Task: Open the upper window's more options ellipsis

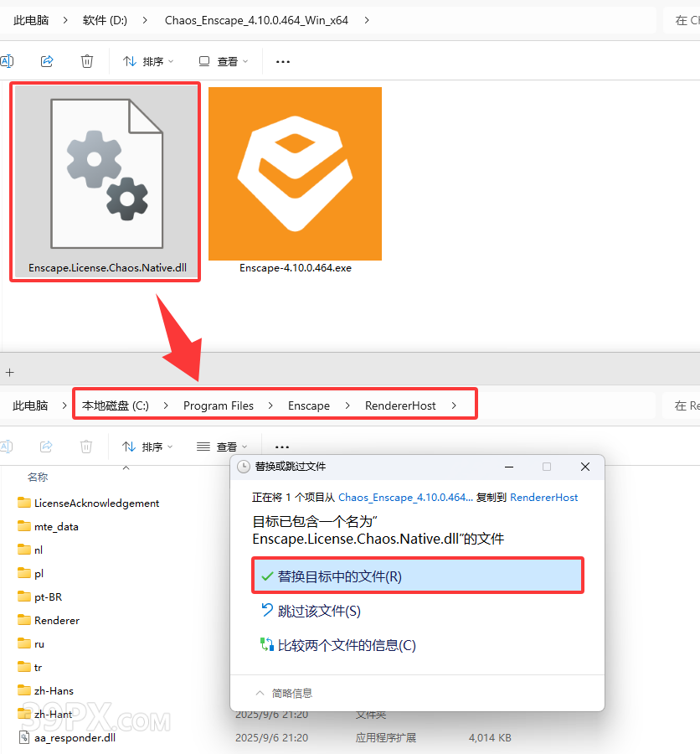Action: [283, 61]
